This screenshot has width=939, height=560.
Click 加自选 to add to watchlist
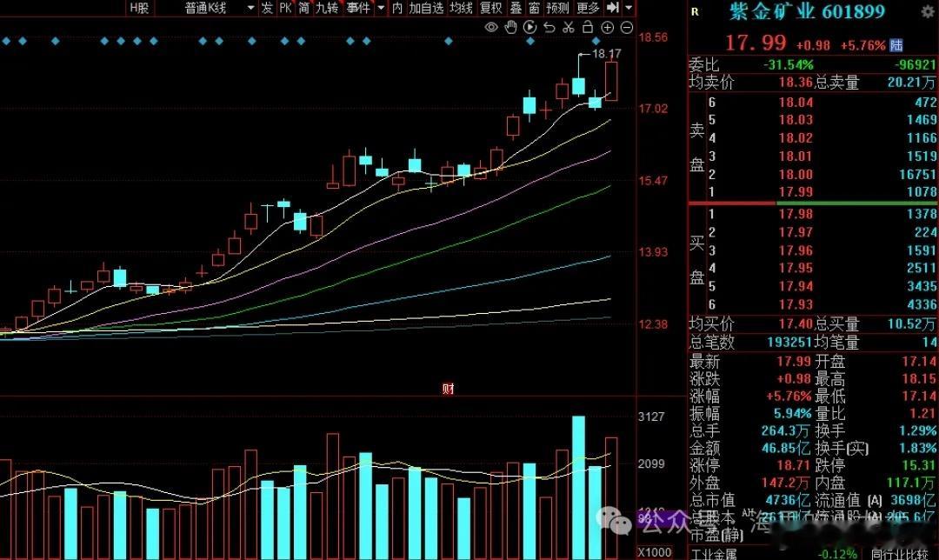[426, 8]
